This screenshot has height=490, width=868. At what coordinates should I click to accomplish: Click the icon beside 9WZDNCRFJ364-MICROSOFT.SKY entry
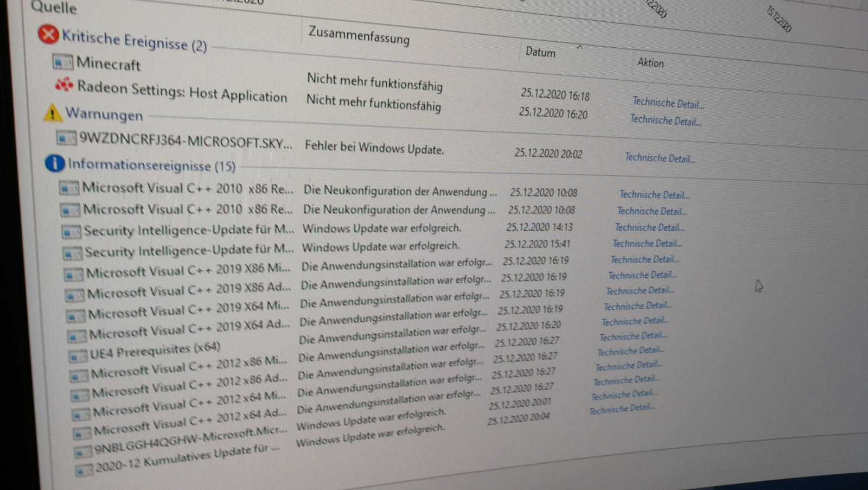67,139
